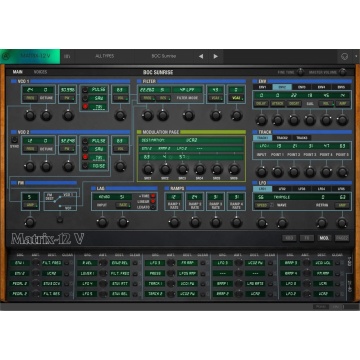This screenshot has height=360, width=360.
Task: Select the TRACK3 tab
Action: click(302, 138)
